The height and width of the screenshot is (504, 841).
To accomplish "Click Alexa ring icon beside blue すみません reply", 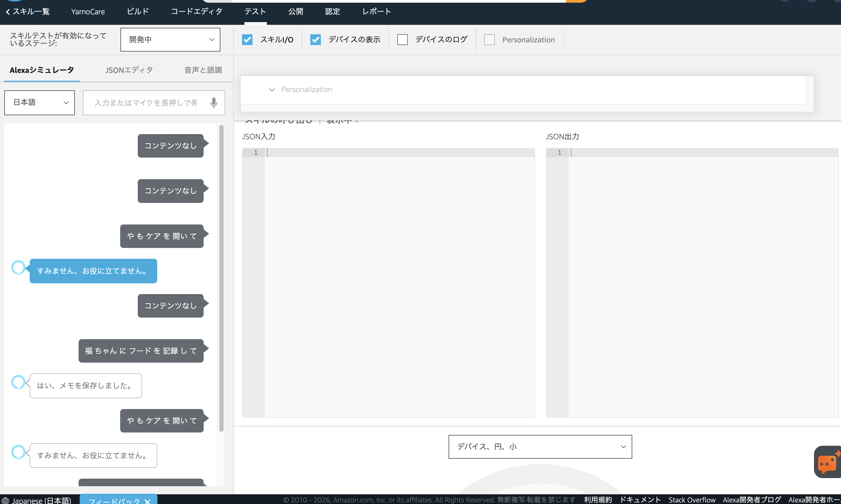I will pos(18,267).
